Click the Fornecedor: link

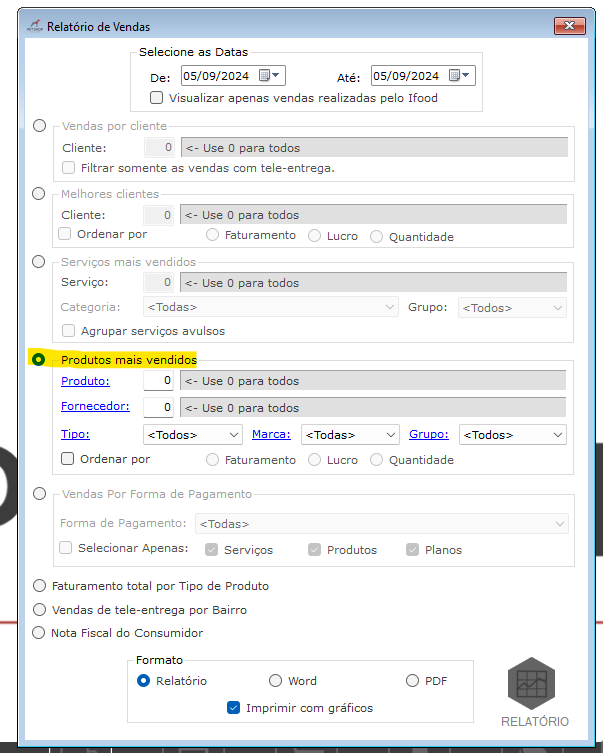click(x=95, y=406)
